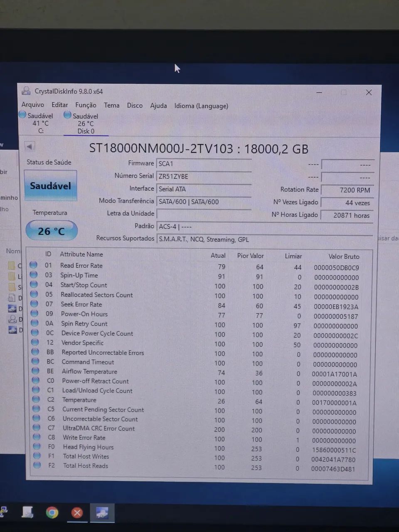
Task: Click the Recursos Suportados field S.M.A.R.T., NCQ
Action: click(x=264, y=239)
